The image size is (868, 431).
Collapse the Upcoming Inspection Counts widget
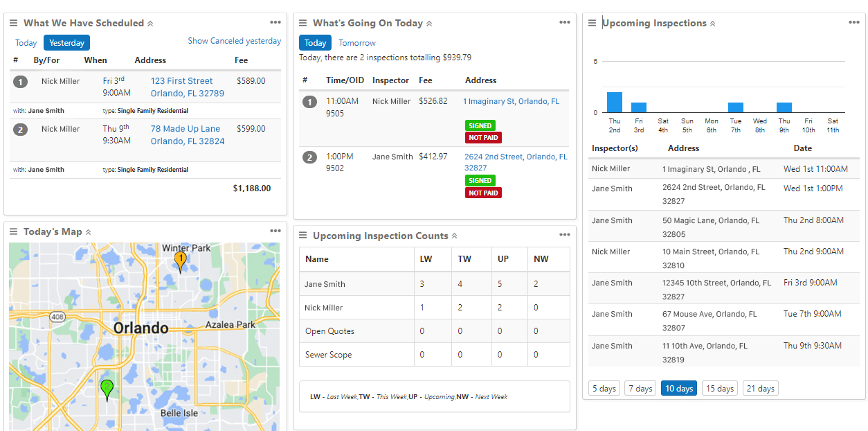coord(455,235)
